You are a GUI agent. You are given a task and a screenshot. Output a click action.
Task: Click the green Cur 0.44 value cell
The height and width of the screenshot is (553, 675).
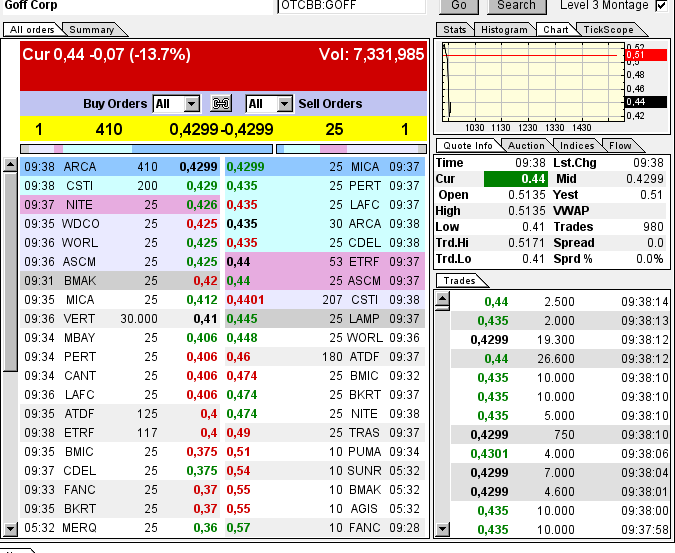click(x=516, y=179)
